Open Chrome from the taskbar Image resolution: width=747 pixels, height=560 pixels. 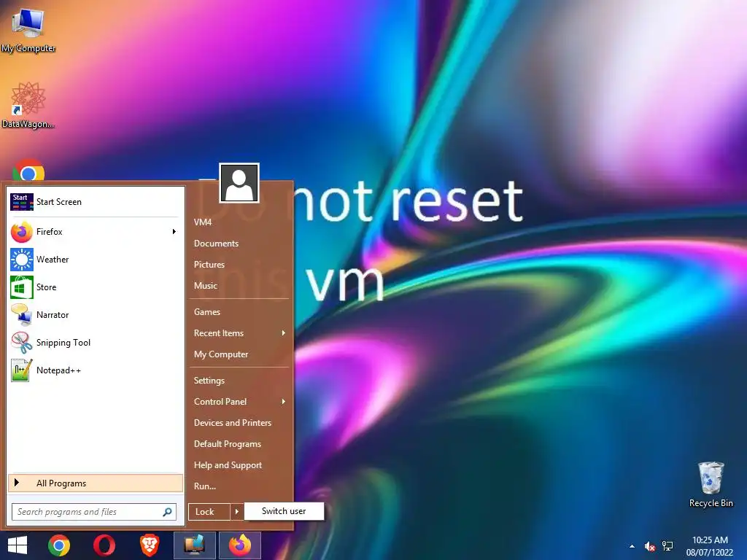click(x=59, y=545)
